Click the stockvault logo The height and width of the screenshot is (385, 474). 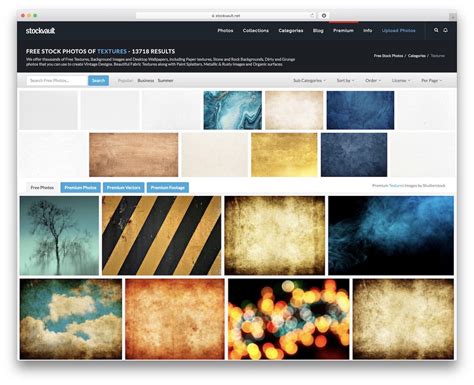(40, 31)
